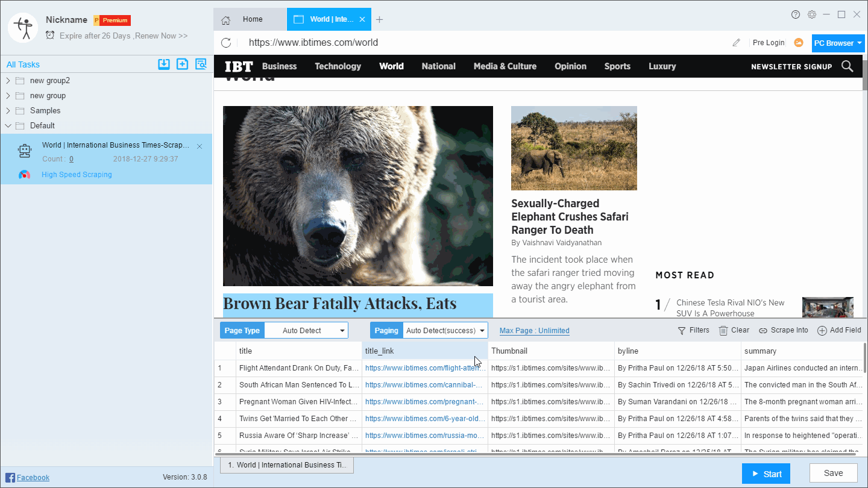Open the PC Browser dropdown

point(838,43)
